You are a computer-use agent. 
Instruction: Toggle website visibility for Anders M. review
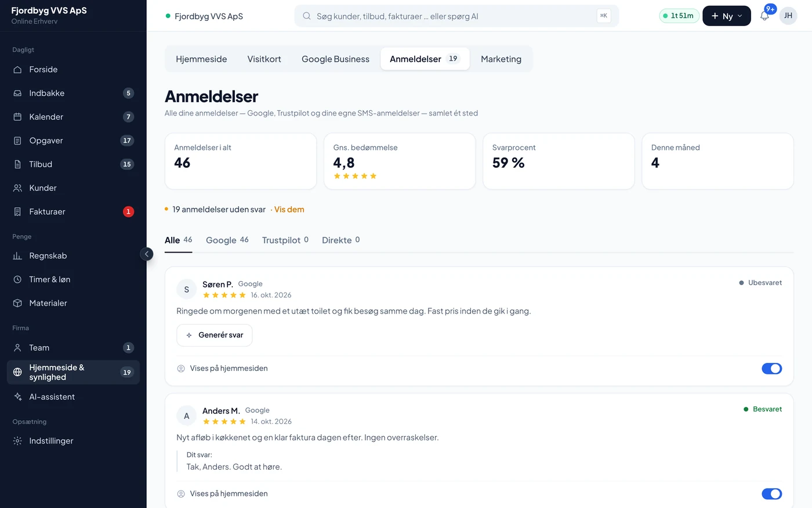pyautogui.click(x=771, y=494)
